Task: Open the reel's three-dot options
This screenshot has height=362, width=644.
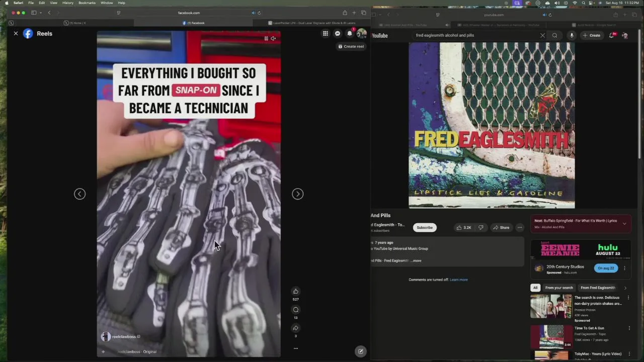Action: coord(296,348)
